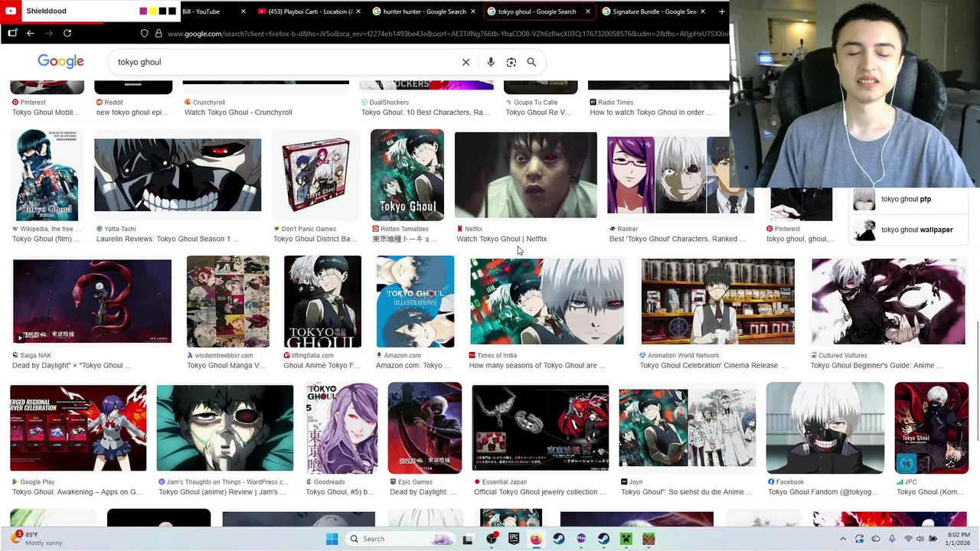View site security padlock info
Viewport: 980px width, 551px height.
pyautogui.click(x=158, y=33)
